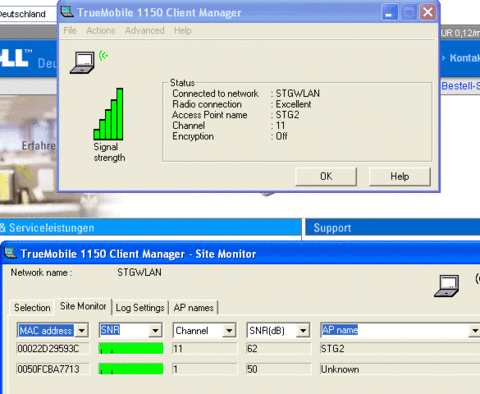Open the Actions menu
Screen dimensions: 480x394
(101, 31)
